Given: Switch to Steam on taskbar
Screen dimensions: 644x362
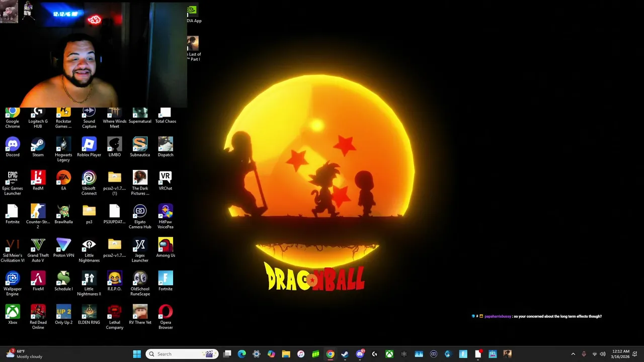Looking at the screenshot, I should (345, 354).
